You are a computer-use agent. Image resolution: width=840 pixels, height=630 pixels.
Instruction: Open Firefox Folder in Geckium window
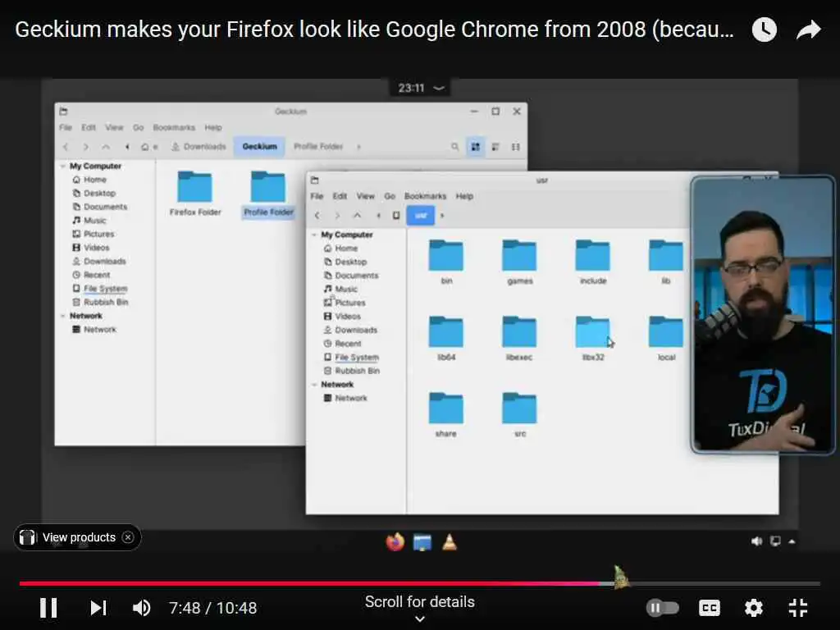(x=195, y=194)
